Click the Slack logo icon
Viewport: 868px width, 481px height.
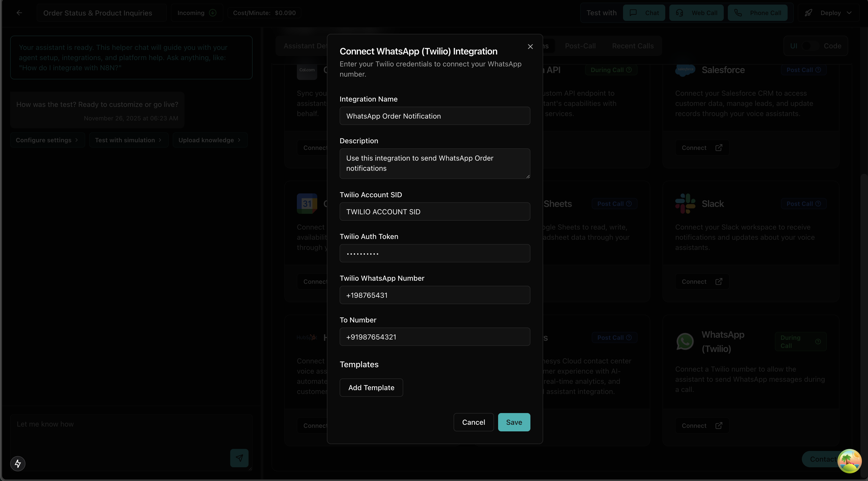click(685, 204)
